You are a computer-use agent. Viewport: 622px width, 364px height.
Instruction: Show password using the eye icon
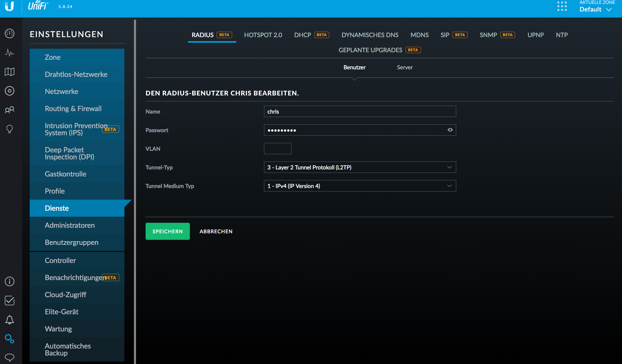(450, 130)
